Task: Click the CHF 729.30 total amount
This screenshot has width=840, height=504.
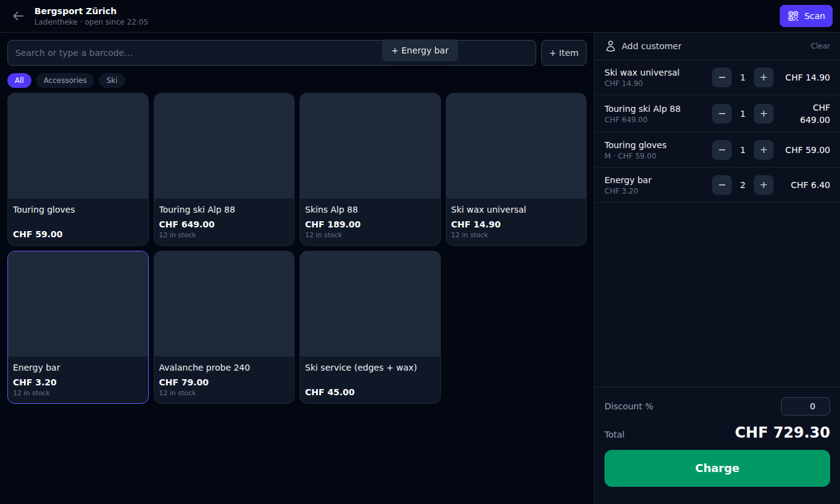Action: pyautogui.click(x=782, y=432)
